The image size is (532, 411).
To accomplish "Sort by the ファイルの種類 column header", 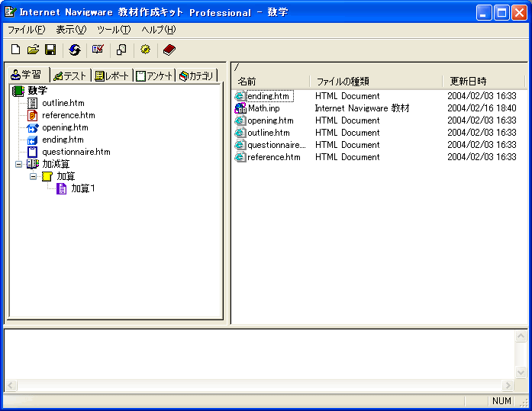I will click(x=376, y=82).
